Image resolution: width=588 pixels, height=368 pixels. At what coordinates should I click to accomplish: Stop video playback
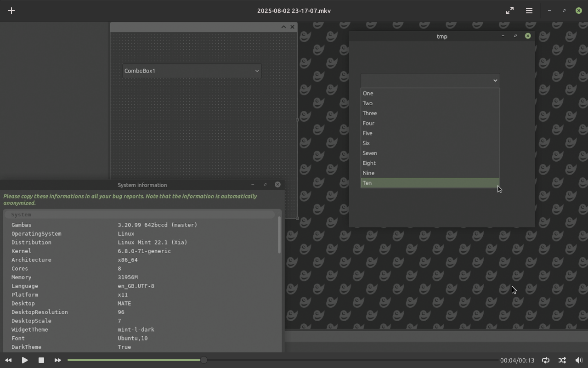[x=41, y=360]
